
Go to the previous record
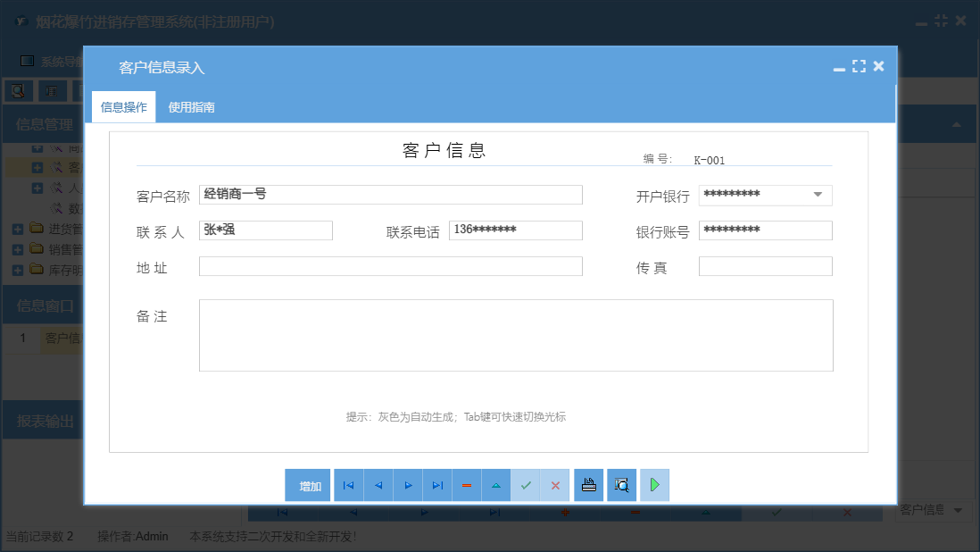coord(378,485)
